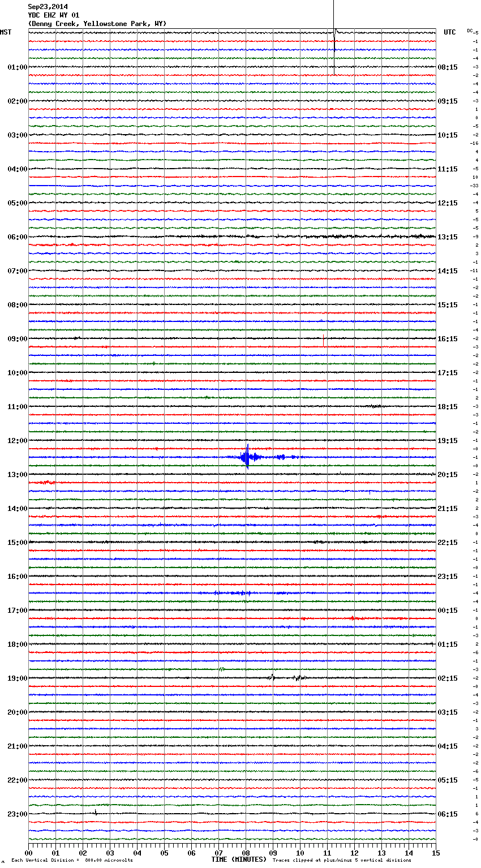Select the 13:00 MST time label

18,475
